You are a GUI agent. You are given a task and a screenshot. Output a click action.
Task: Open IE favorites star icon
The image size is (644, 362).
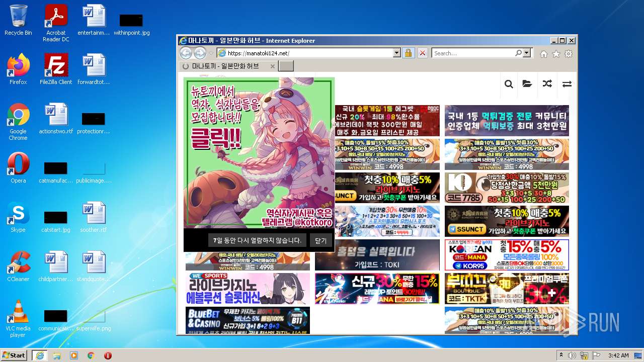pyautogui.click(x=556, y=54)
